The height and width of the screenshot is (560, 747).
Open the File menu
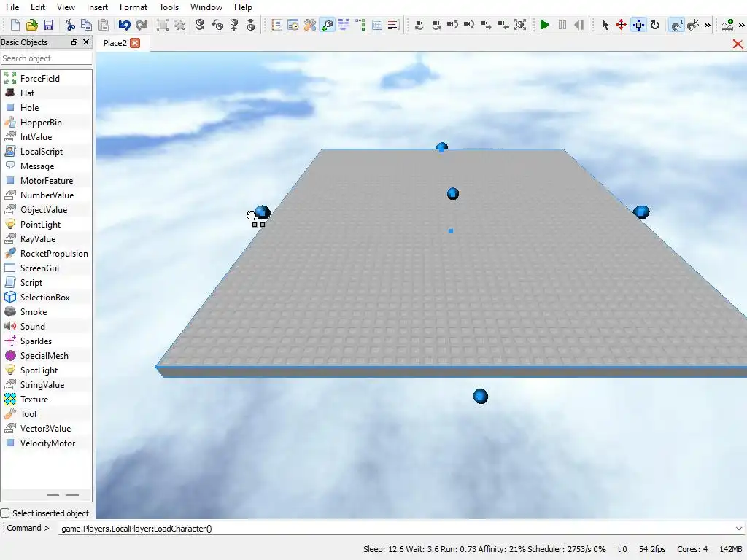[12, 7]
